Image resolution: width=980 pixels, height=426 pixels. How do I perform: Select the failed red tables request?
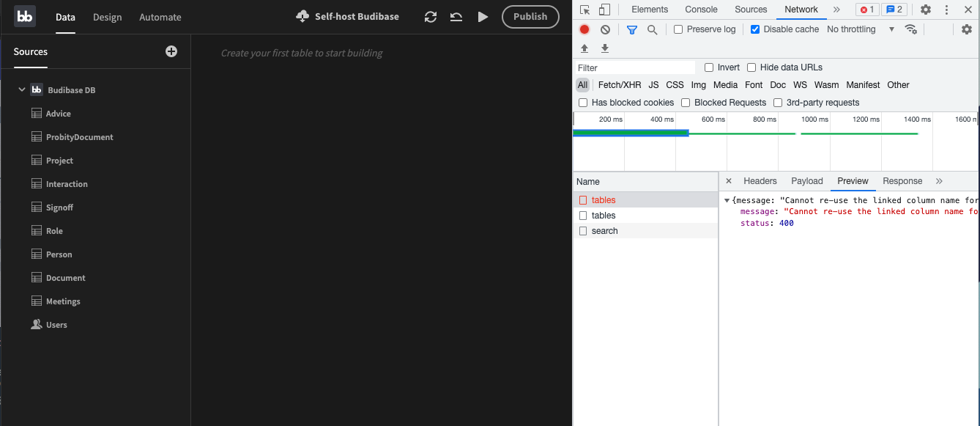(x=645, y=200)
